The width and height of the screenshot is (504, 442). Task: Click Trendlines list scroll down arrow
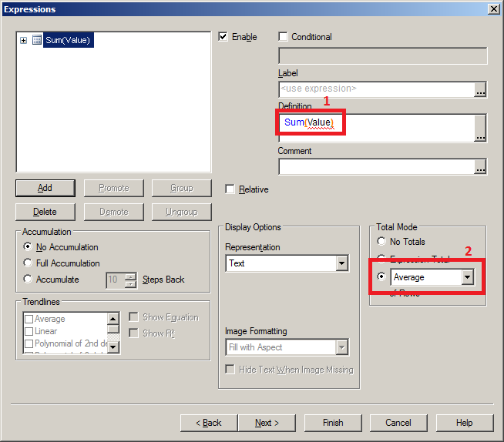pos(113,347)
